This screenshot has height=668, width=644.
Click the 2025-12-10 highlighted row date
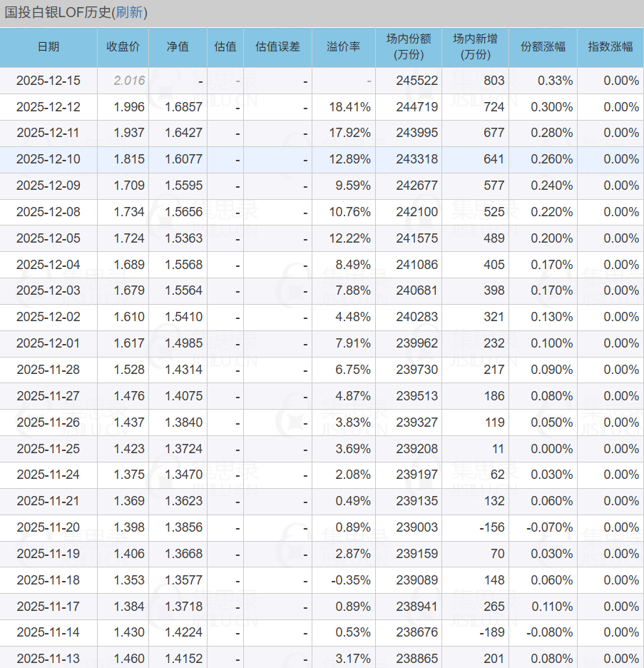48,159
